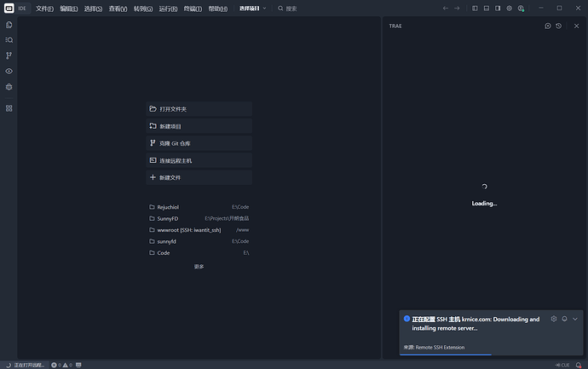
Task: Open the Run and Debug bug icon
Action: (9, 87)
